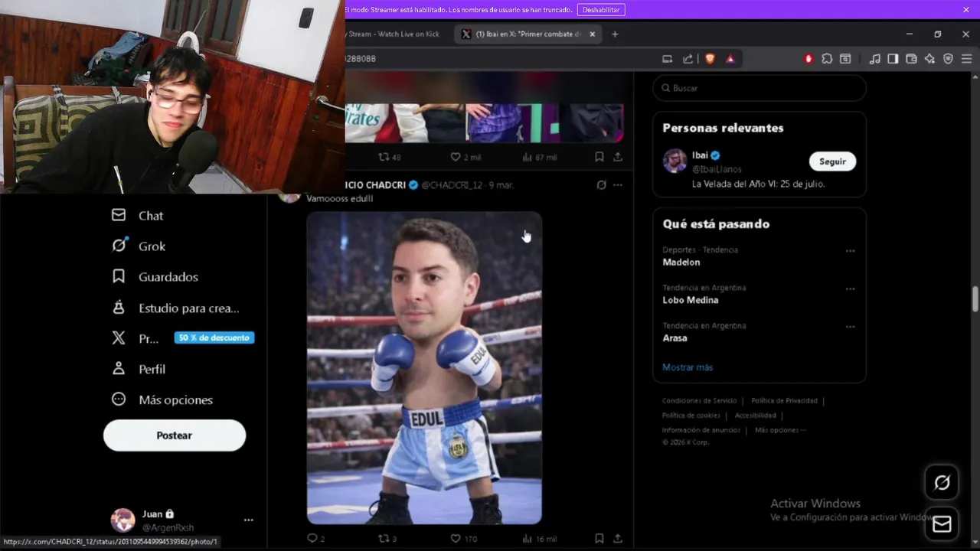Viewport: 980px width, 551px height.
Task: Click the Brave VPN shield icon
Action: (948, 59)
